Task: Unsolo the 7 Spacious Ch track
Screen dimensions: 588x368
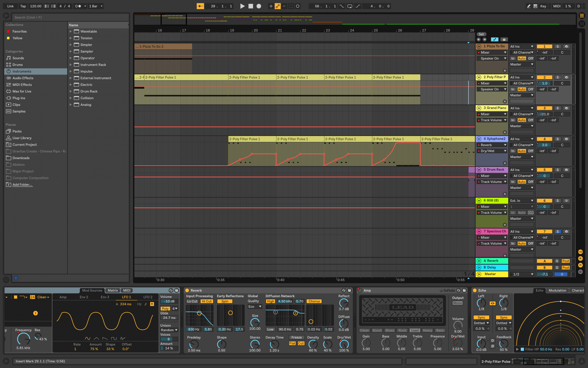Action: click(x=557, y=232)
